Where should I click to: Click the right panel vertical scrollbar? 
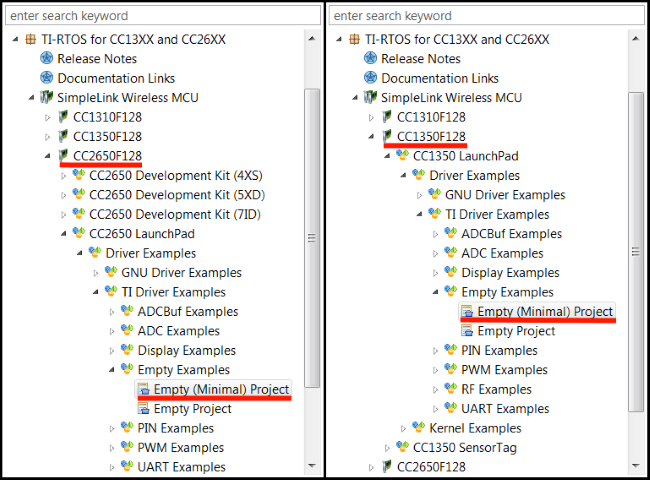635,250
